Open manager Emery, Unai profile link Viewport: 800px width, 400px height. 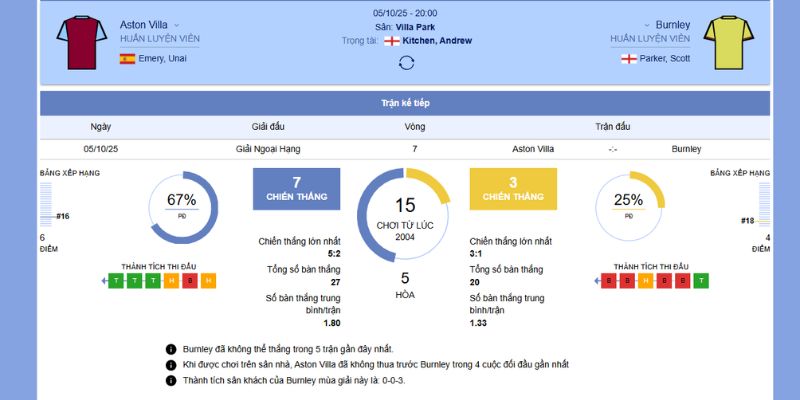pos(163,59)
